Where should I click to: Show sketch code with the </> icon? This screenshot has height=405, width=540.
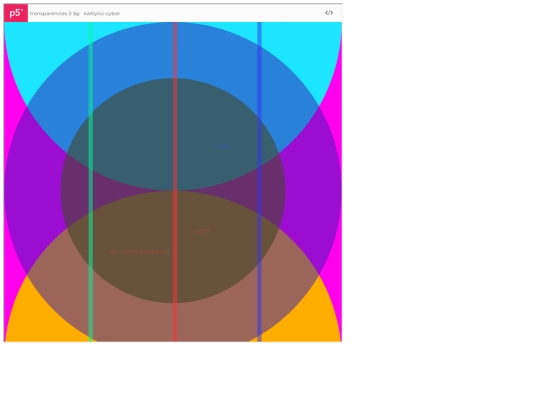point(329,13)
